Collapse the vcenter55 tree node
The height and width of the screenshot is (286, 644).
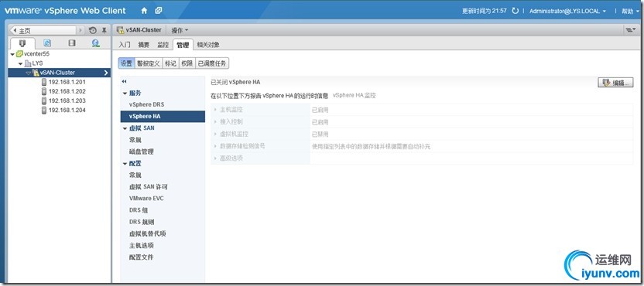point(12,54)
